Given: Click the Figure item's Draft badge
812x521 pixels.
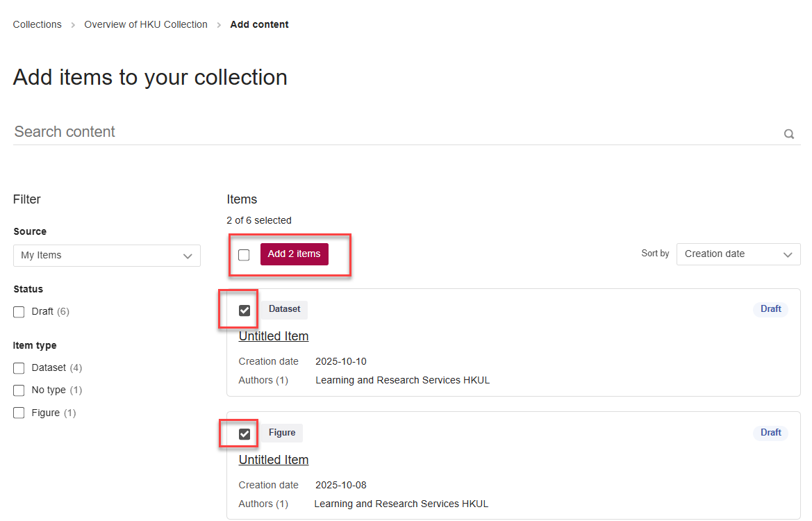Looking at the screenshot, I should (770, 433).
